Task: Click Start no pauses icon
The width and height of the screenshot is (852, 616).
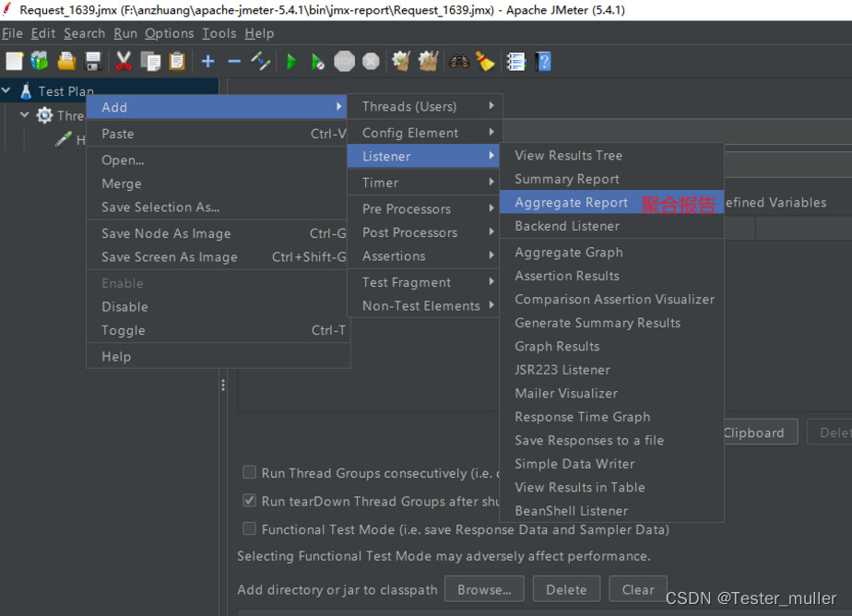Action: (x=318, y=62)
